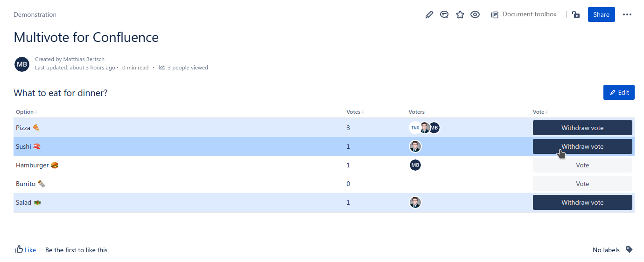Click the thumbs-up Like icon
Screen dimensions: 644x262
(x=19, y=249)
